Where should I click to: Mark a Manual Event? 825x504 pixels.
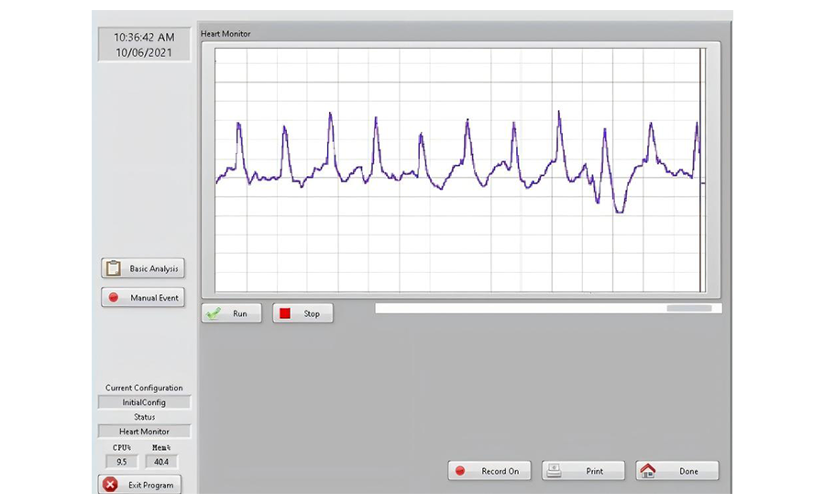point(143,297)
